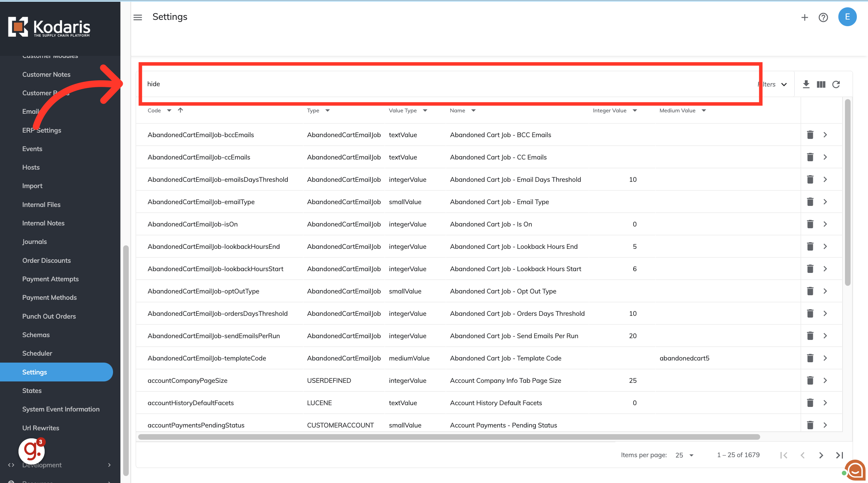Open Scheduler in the sidebar

coord(37,353)
